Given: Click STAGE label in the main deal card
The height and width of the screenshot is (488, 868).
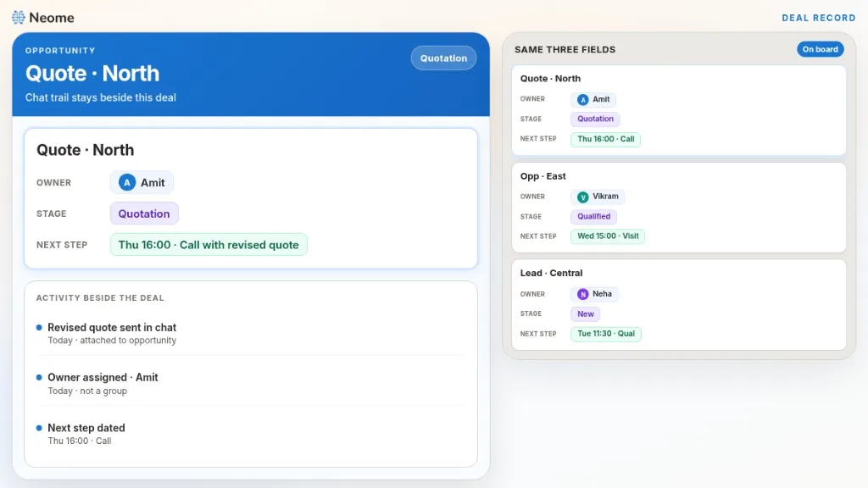Looking at the screenshot, I should (x=52, y=213).
